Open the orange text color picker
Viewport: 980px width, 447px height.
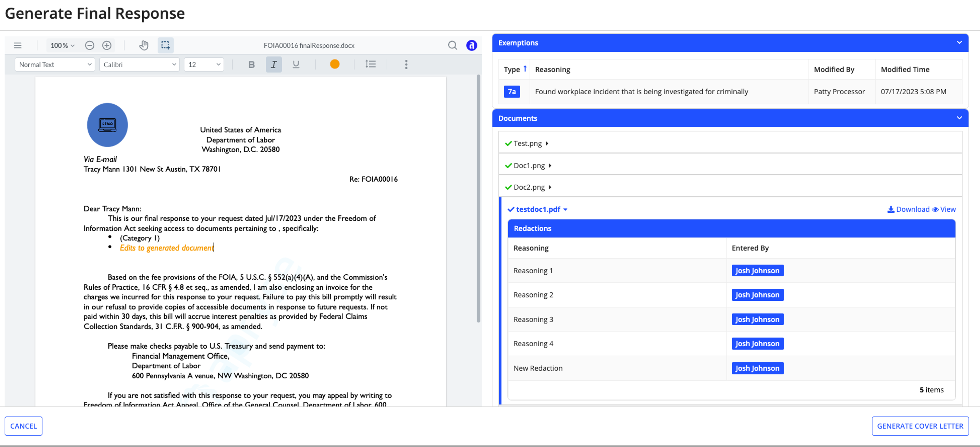[335, 64]
